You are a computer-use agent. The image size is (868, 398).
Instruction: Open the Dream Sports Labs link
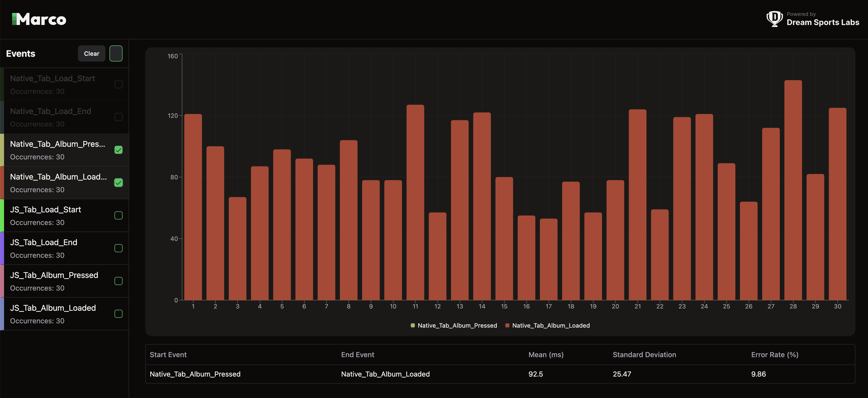pos(823,22)
